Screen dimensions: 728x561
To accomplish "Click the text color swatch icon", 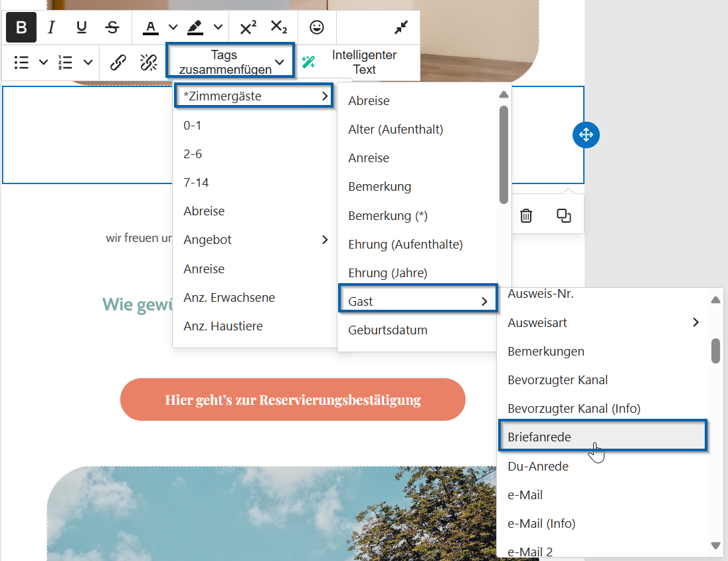I will coord(151,27).
